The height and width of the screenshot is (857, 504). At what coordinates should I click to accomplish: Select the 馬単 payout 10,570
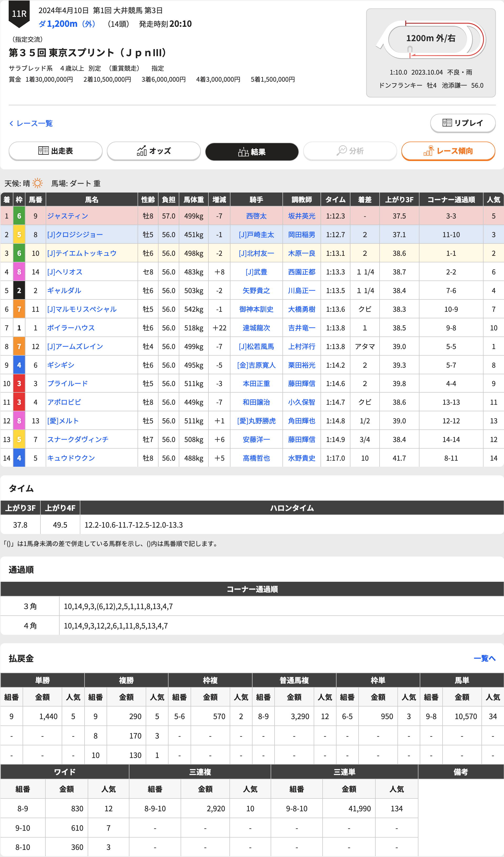(x=466, y=716)
